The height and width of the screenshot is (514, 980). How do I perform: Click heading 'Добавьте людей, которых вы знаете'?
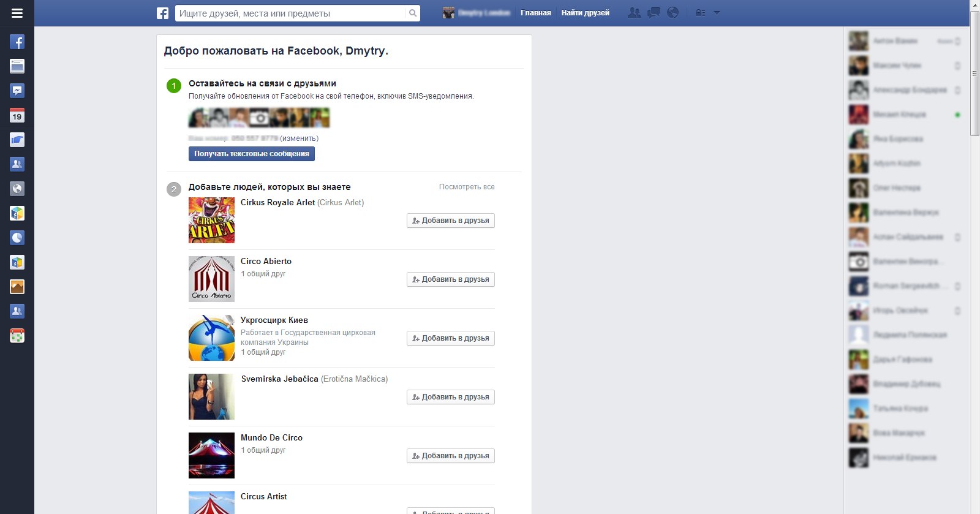269,187
